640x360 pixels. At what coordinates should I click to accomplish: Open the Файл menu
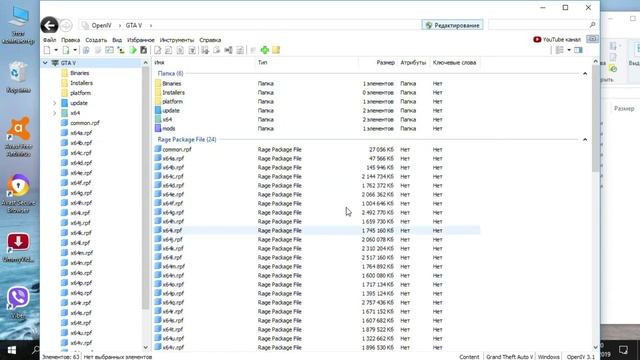(x=49, y=40)
